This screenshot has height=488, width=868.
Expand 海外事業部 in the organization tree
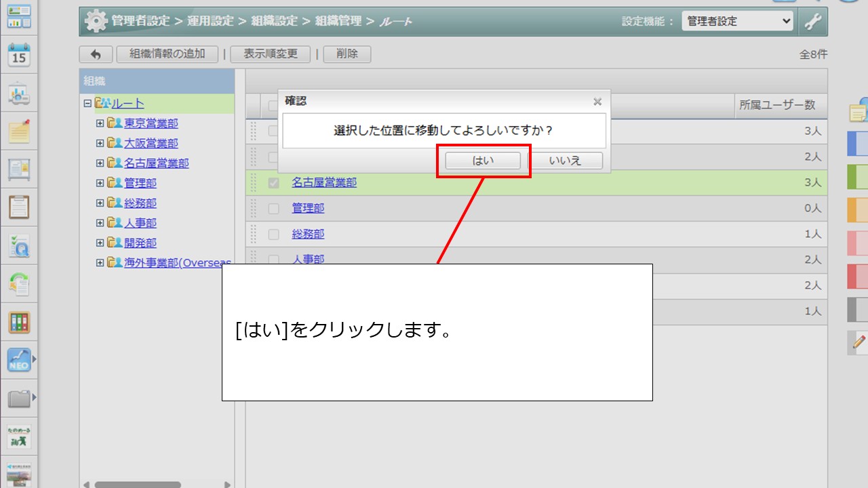coord(100,263)
